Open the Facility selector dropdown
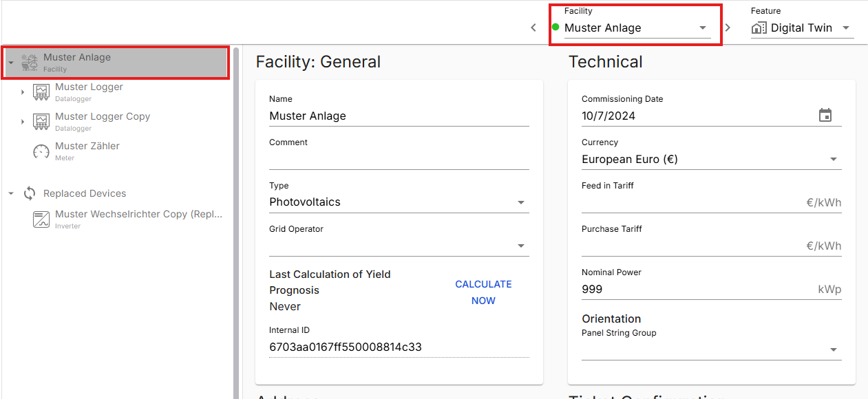 [x=702, y=28]
